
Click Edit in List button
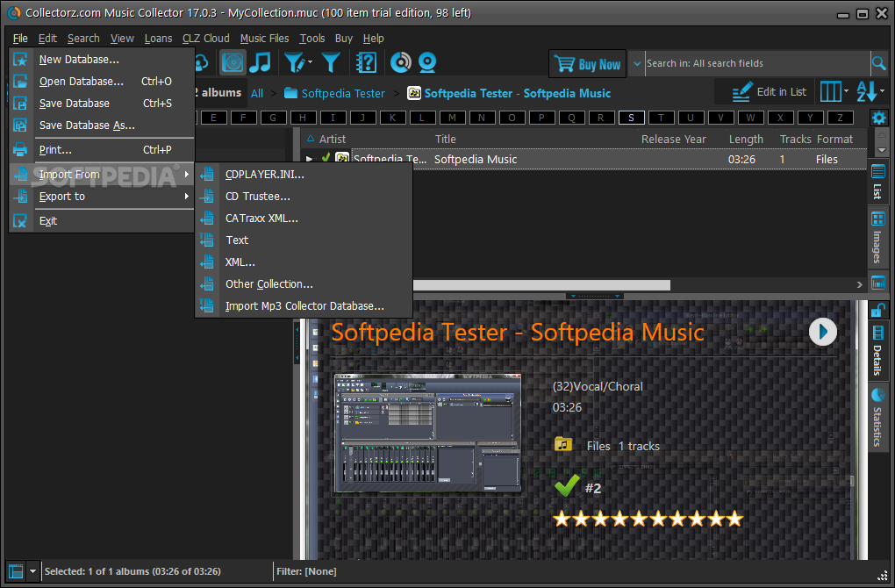[769, 92]
